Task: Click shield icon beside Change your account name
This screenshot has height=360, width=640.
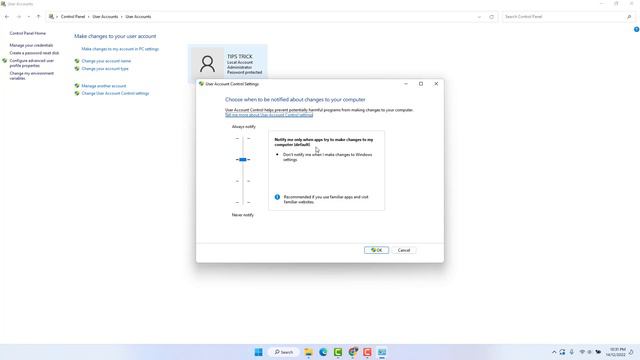Action: [77, 61]
